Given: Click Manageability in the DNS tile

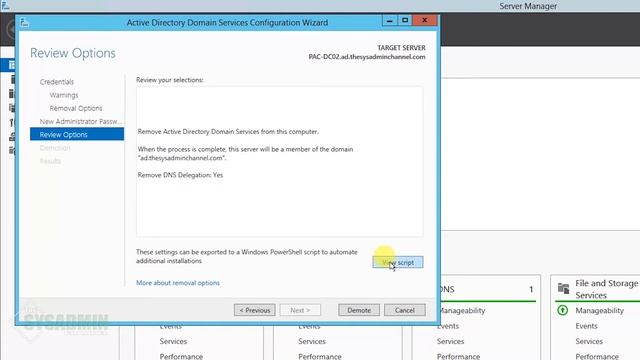Looking at the screenshot, I should pos(463,311).
